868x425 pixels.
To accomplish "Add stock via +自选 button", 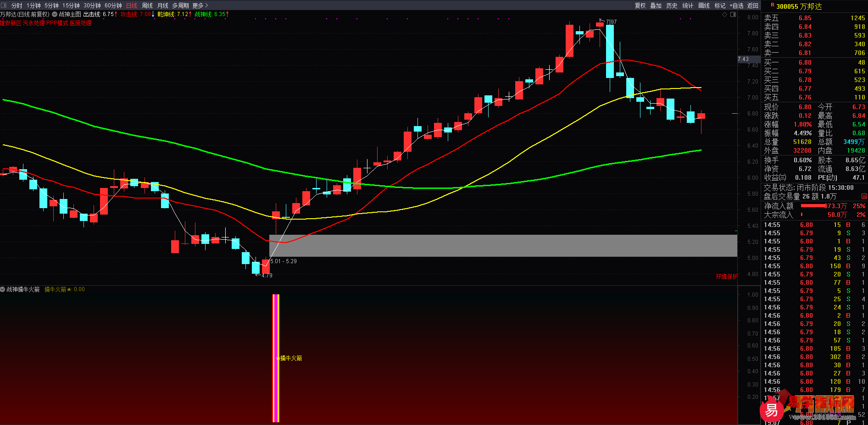I will [x=736, y=6].
